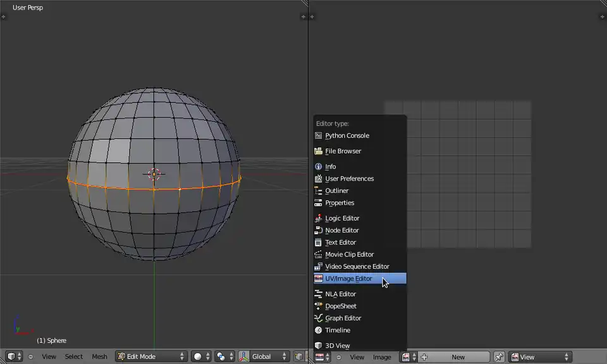Open the pivot point dropdown
Viewport: 607px width, 364px height.
(x=224, y=357)
